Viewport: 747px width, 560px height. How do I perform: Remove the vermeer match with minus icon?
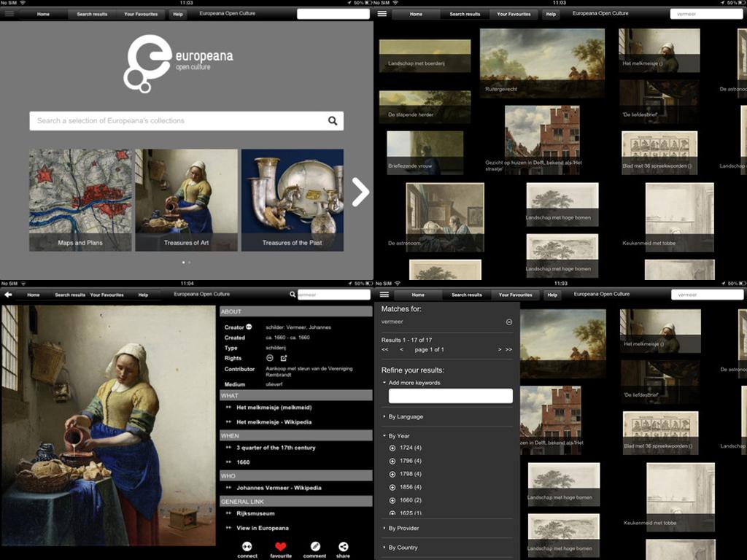click(508, 322)
